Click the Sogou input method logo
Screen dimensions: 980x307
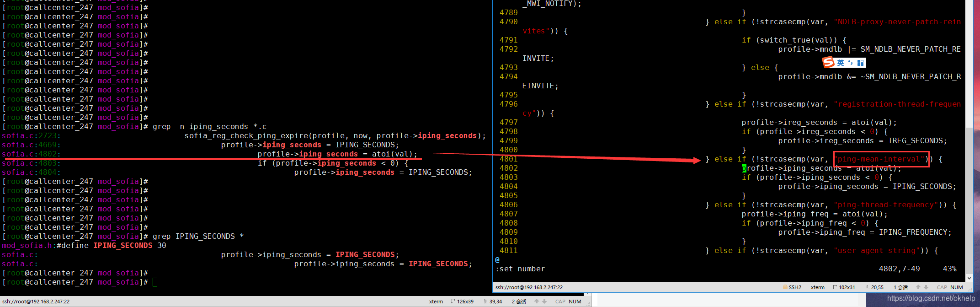point(828,62)
